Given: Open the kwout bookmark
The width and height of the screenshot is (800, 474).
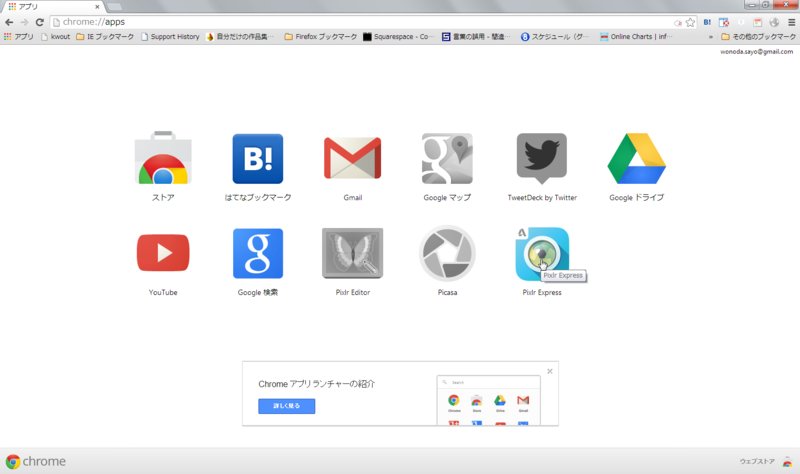Looking at the screenshot, I should click(x=55, y=37).
